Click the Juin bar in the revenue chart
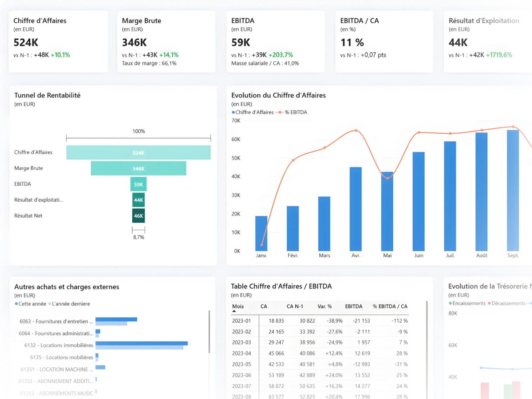The image size is (532, 399). 419,201
